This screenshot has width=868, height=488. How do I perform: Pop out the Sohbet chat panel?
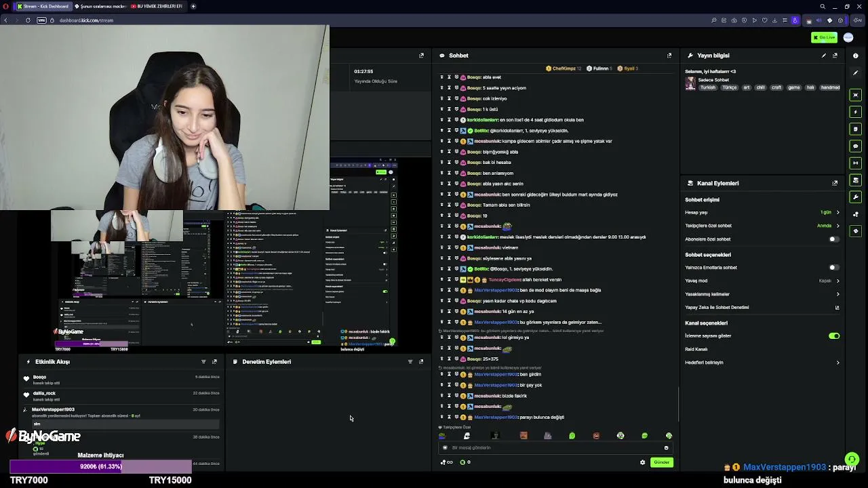[x=669, y=56]
